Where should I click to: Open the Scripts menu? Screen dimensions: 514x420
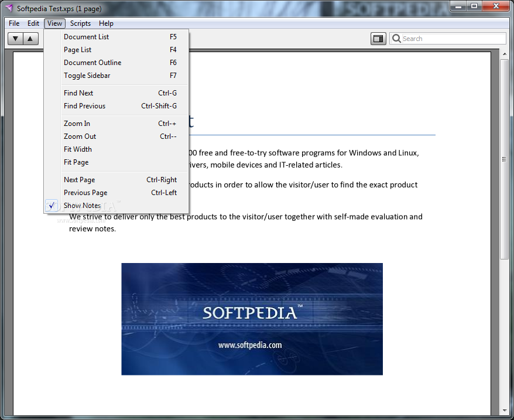coord(80,23)
